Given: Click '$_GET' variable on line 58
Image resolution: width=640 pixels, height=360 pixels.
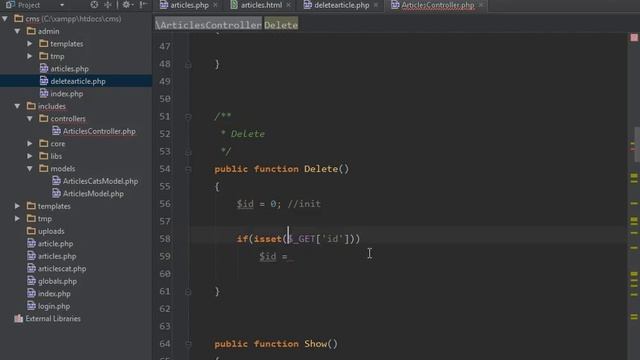Looking at the screenshot, I should click(302, 239).
